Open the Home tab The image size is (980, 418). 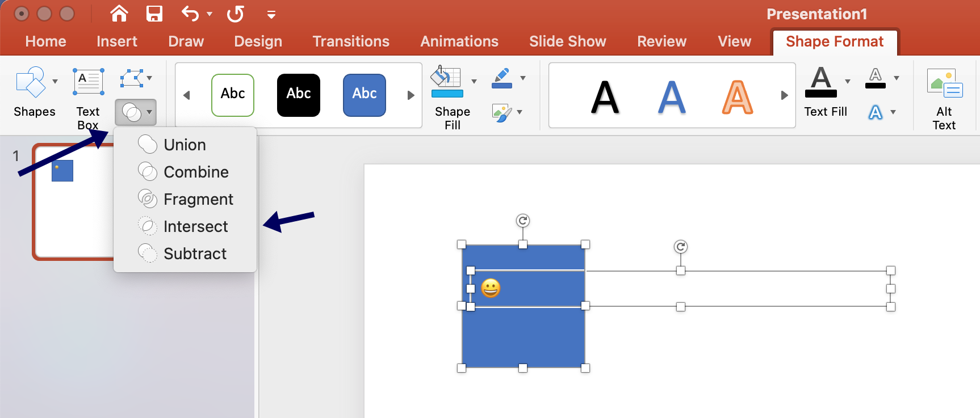(x=46, y=41)
